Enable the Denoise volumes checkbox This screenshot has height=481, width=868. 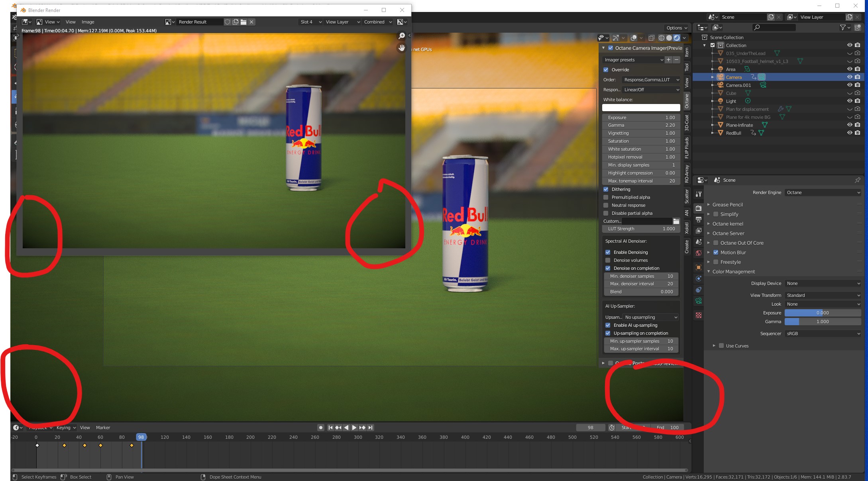(x=608, y=260)
